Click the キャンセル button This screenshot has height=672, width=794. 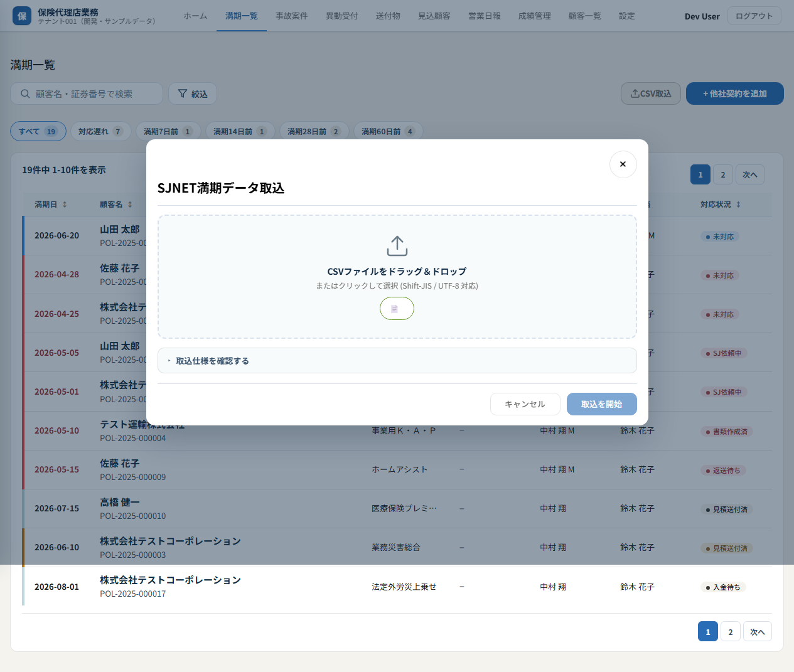525,404
